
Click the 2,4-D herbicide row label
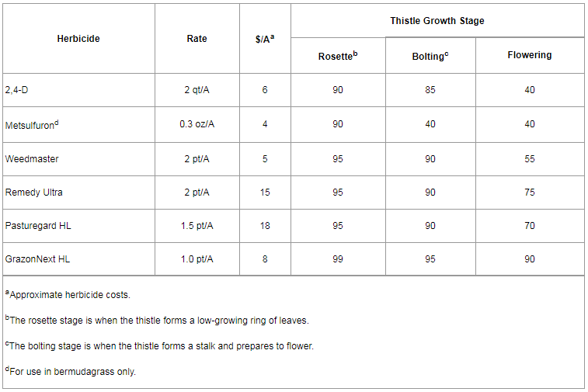16,90
